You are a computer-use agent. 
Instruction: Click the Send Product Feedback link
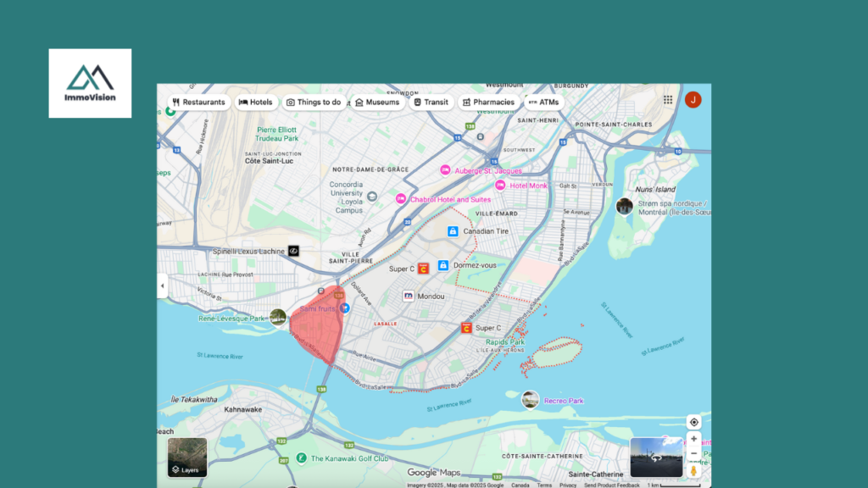[x=610, y=485]
